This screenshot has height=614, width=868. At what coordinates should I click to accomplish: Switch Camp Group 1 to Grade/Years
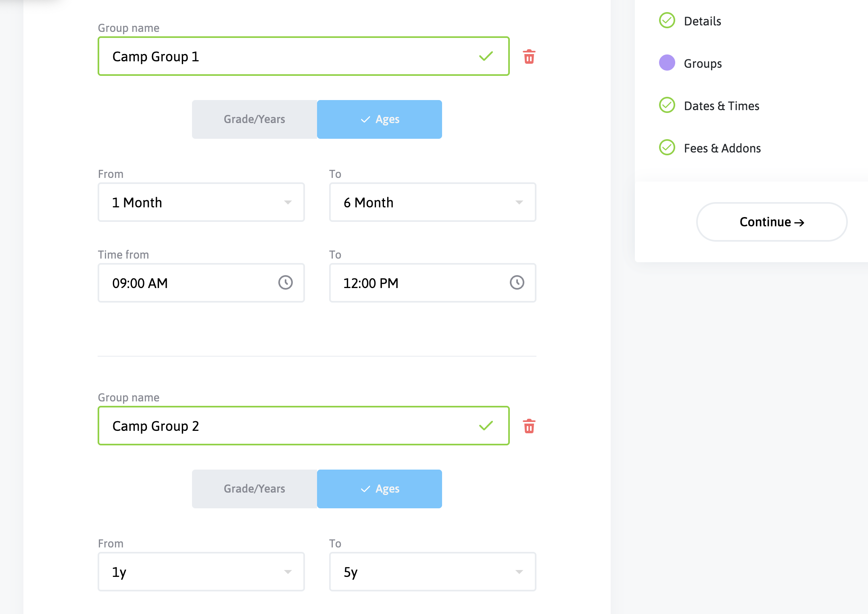(x=255, y=119)
